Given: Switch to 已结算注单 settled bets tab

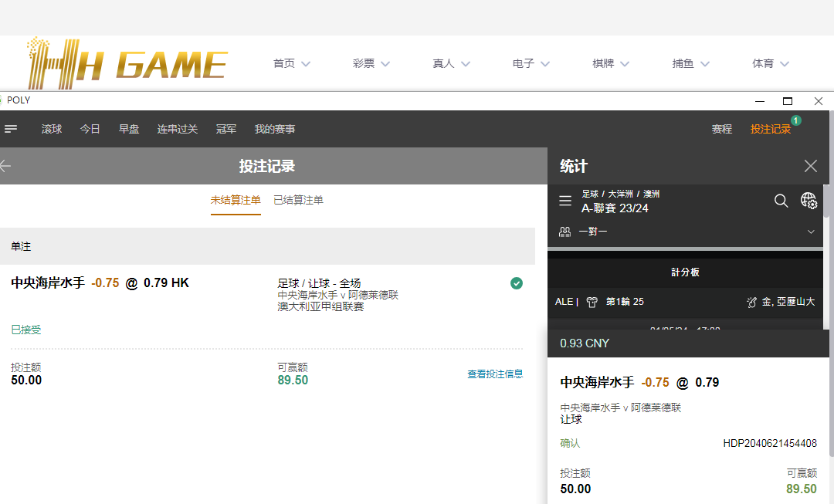Looking at the screenshot, I should point(298,200).
